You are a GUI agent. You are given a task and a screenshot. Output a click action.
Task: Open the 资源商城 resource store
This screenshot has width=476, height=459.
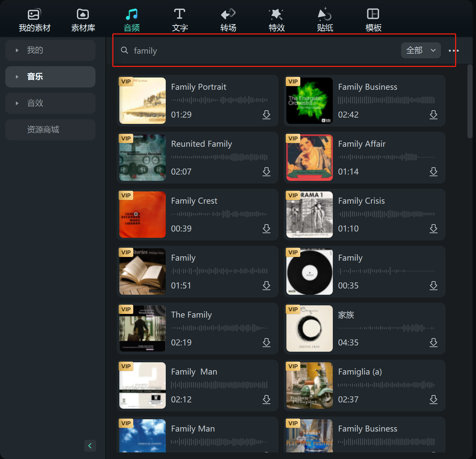coord(50,130)
